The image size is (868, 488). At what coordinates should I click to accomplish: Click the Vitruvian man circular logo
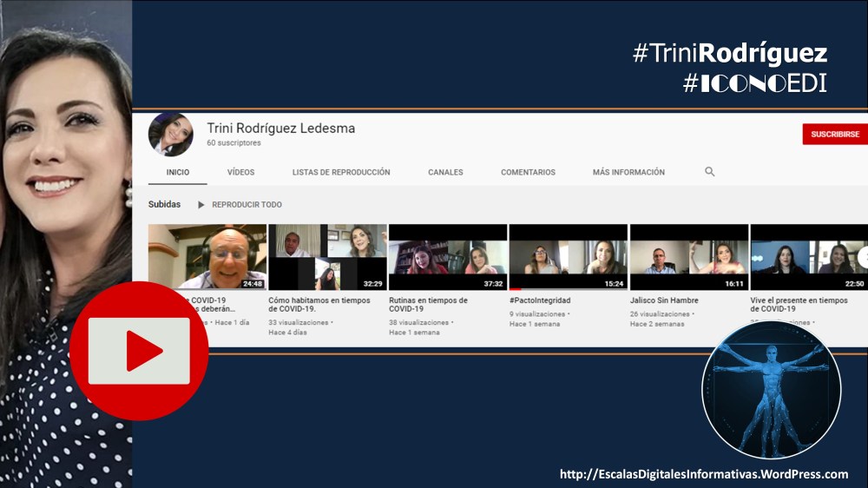(x=771, y=390)
